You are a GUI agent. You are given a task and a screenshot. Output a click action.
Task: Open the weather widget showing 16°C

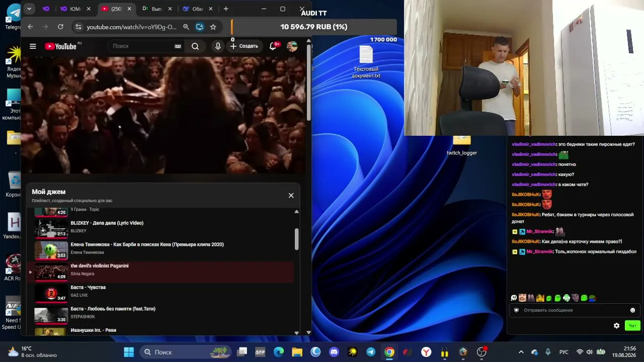pos(32,352)
